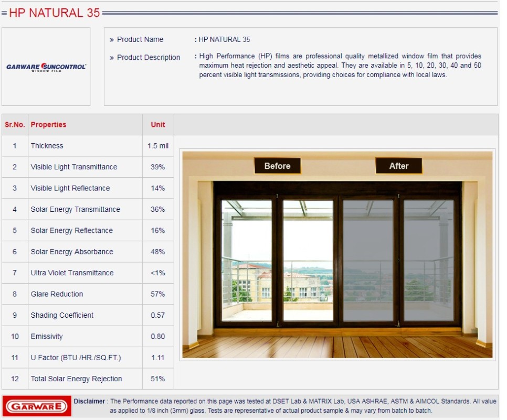Click the '51%' value cell
Viewport: 507px width, 420px height.
coord(158,379)
